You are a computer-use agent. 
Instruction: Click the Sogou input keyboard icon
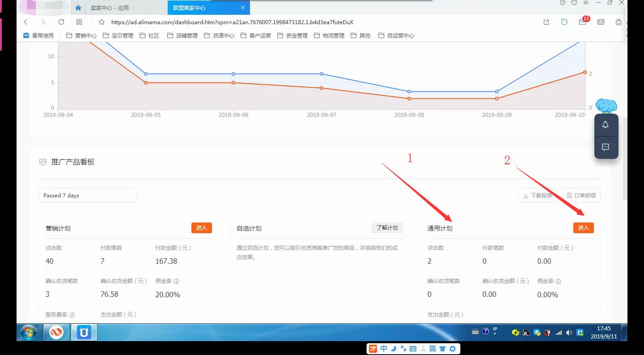coord(413,348)
